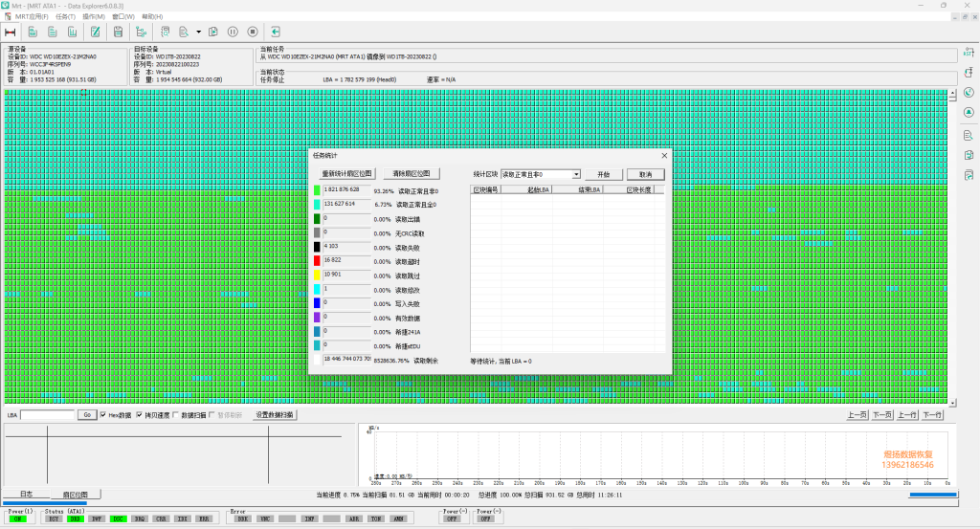Click the red swatch beside 16 822
980x529 pixels.
coord(317,261)
